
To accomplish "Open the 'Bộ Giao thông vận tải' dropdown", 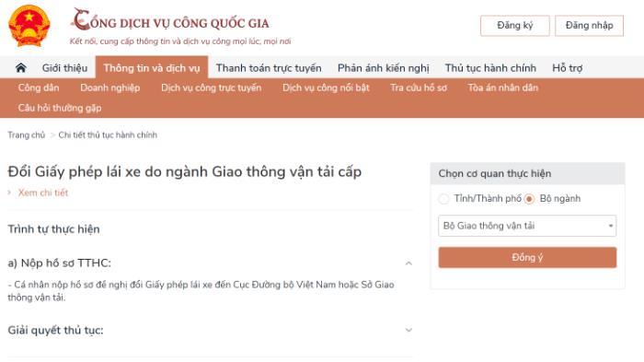I will pyautogui.click(x=527, y=226).
